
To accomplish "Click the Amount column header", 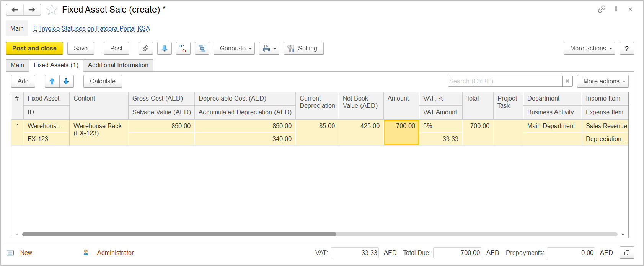I will [x=401, y=105].
